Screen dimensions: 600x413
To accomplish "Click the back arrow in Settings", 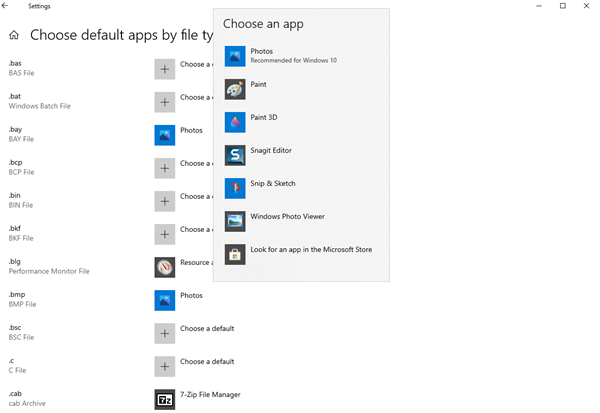I will point(5,6).
